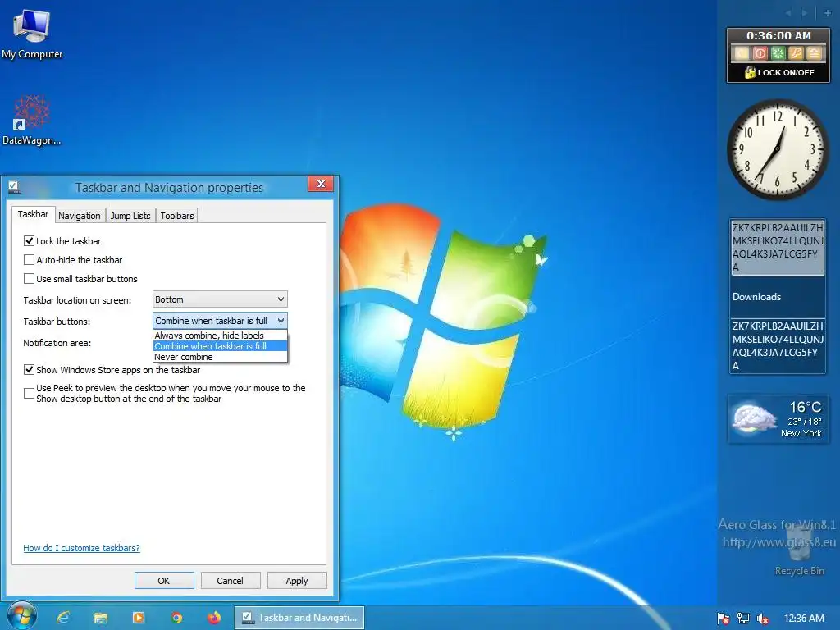
Task: Click the weather cloud icon in the gadget
Action: (x=755, y=418)
